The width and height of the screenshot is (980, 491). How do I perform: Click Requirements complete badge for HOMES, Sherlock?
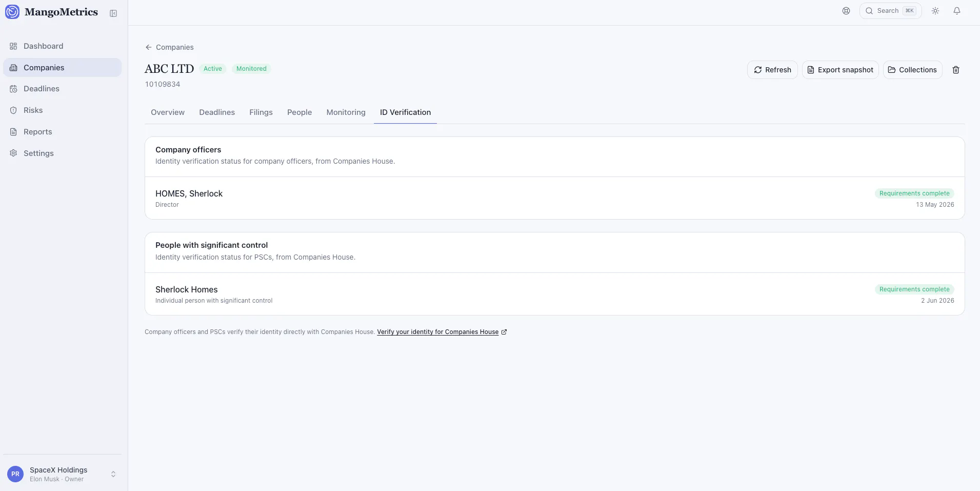point(914,193)
